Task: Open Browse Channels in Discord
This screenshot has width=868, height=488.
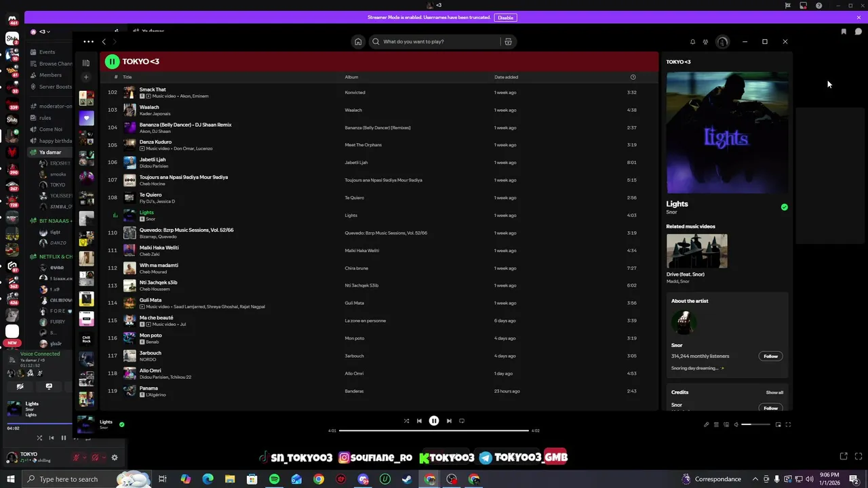Action: coord(51,64)
